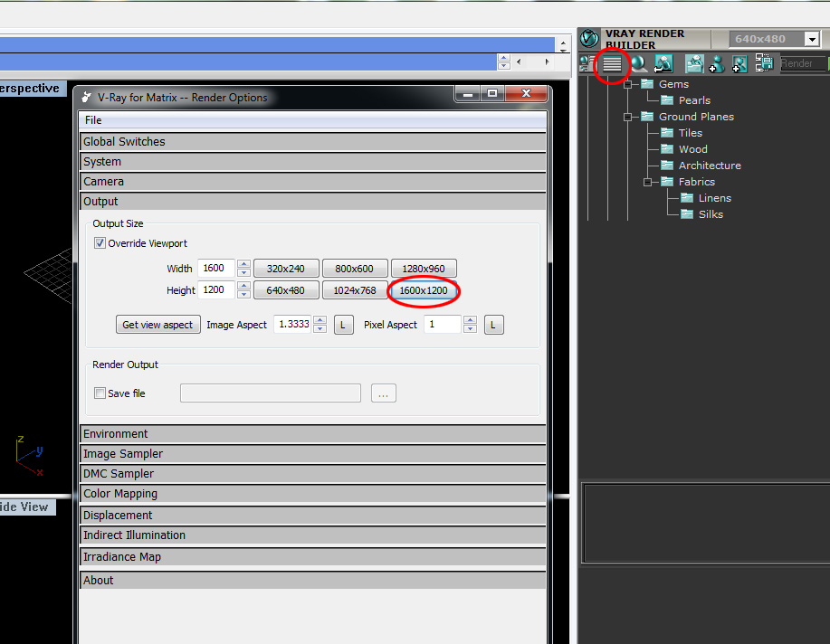Viewport: 830px width, 644px height.
Task: Click the Pearls folder icon
Action: (667, 100)
